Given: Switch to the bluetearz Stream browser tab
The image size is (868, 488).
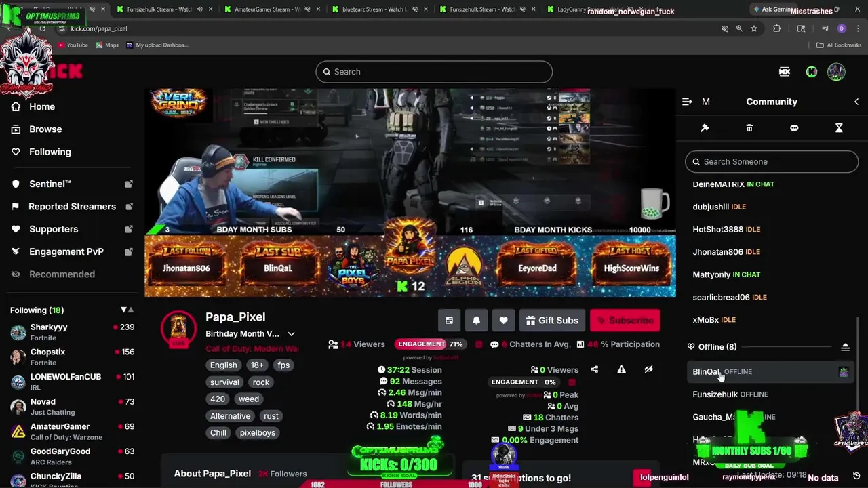Looking at the screenshot, I should (x=380, y=9).
